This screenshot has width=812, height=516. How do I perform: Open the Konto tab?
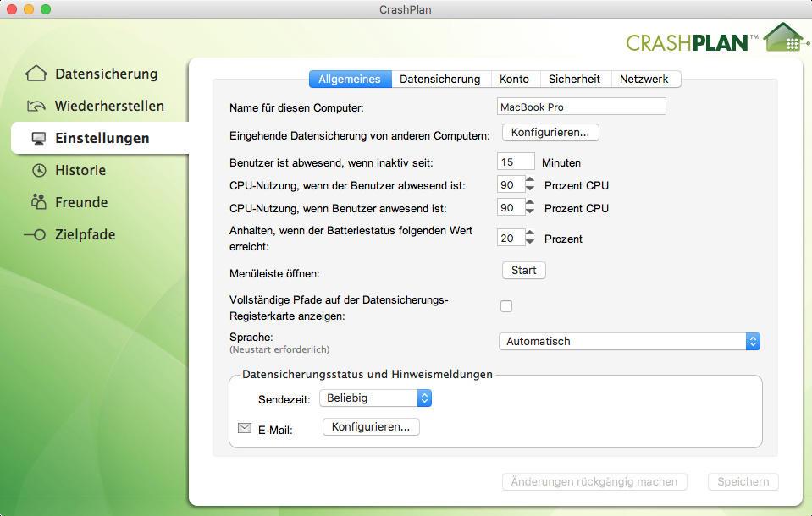515,80
